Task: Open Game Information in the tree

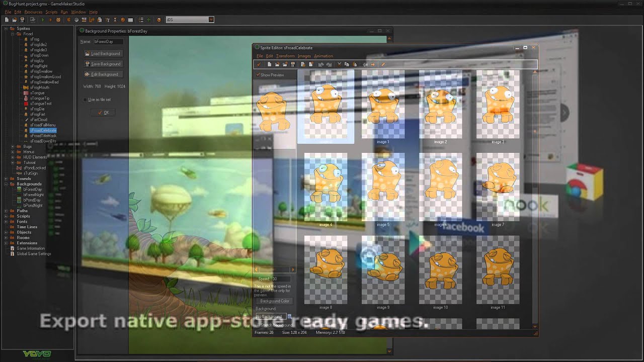Action: pyautogui.click(x=31, y=248)
